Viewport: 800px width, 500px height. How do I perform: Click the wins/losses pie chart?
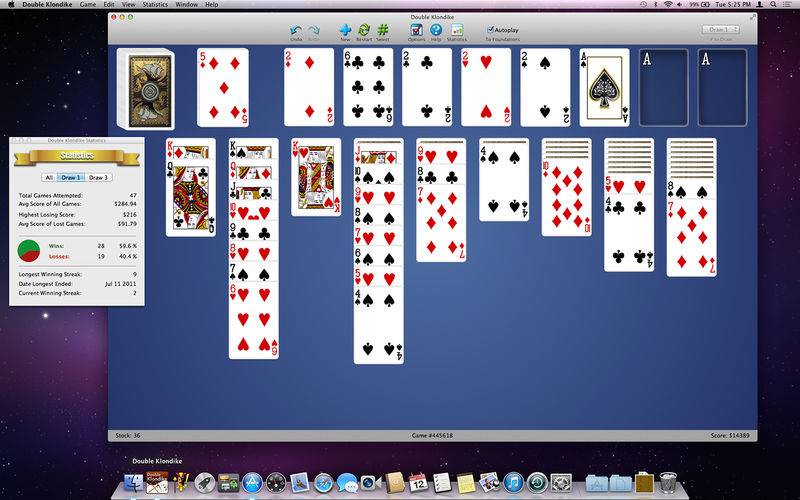[29, 251]
